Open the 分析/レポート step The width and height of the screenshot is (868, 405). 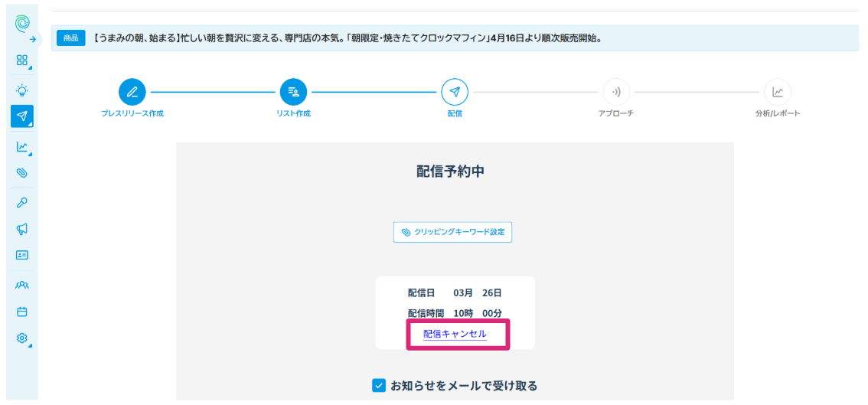[778, 93]
